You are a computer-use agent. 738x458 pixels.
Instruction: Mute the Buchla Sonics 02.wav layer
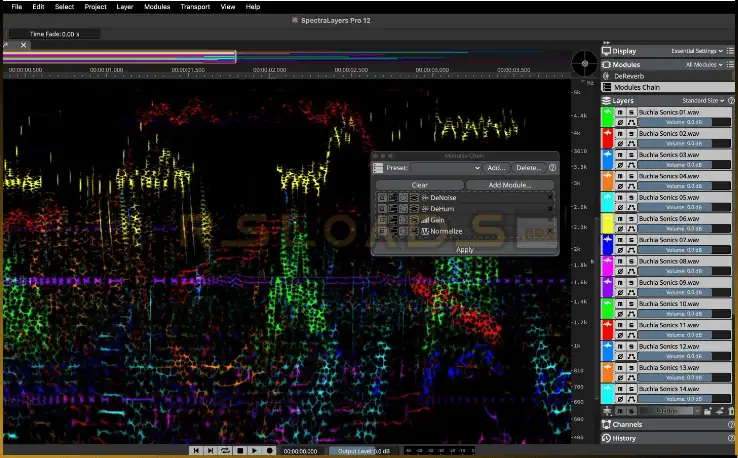(x=620, y=134)
